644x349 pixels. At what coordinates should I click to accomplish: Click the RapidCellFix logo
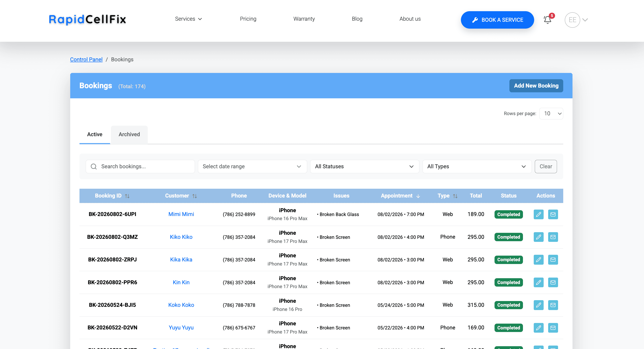click(x=87, y=20)
